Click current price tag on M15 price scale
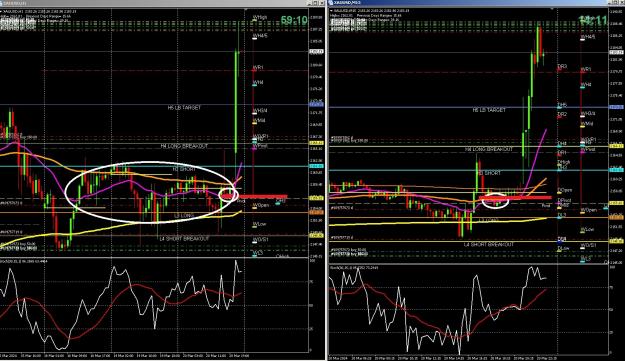Screen dimensions: 625x361 (x=616, y=52)
